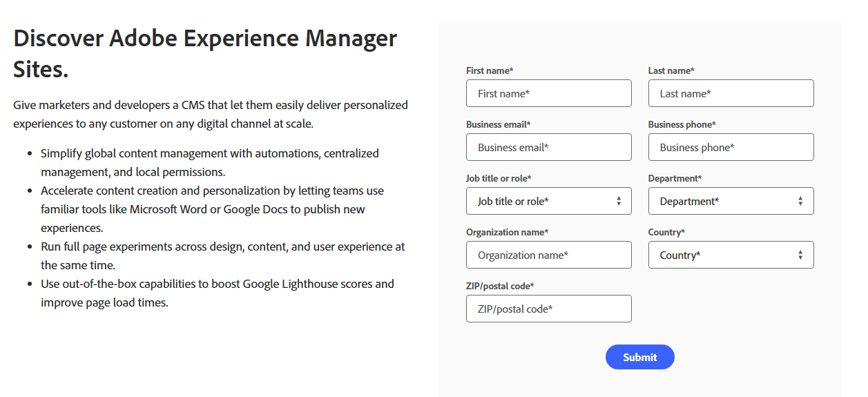This screenshot has height=397, width=868.
Task: Open the Country dropdown
Action: click(x=731, y=255)
